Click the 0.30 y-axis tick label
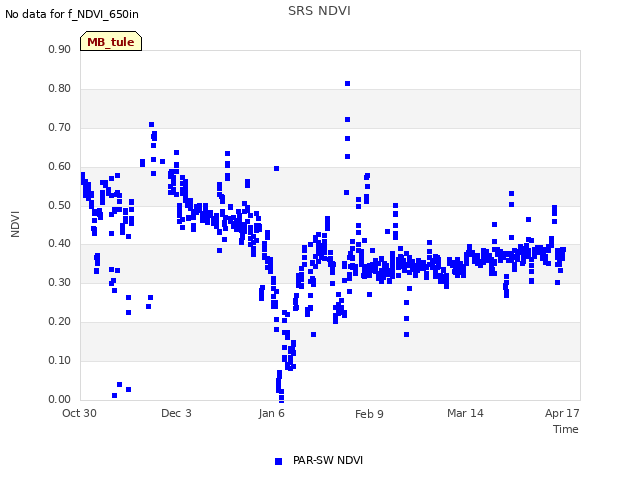 (x=60, y=282)
